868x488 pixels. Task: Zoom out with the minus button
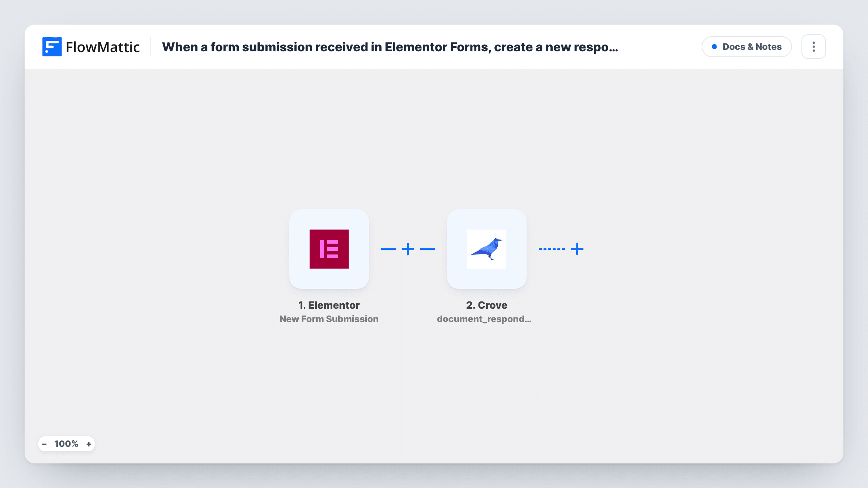(44, 444)
